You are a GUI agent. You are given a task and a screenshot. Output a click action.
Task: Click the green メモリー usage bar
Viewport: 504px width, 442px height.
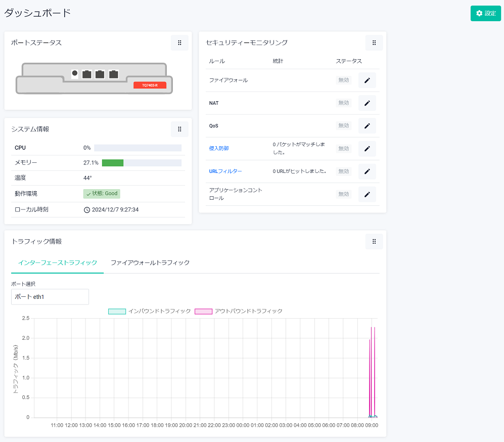click(x=113, y=163)
